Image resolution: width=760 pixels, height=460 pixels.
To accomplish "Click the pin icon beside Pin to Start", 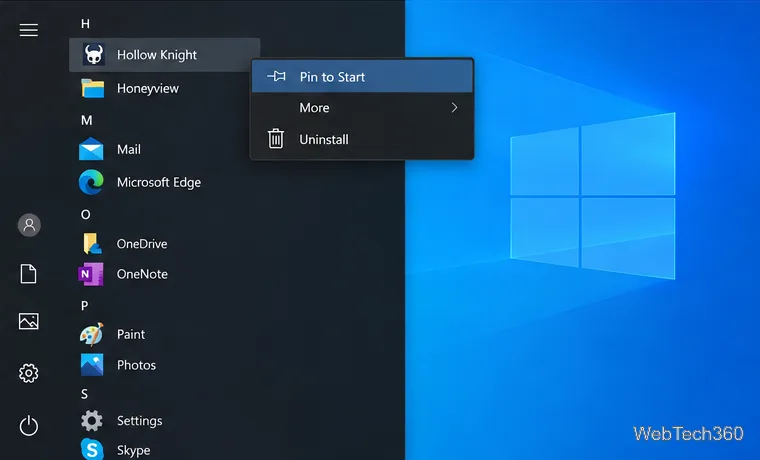I will coord(276,76).
